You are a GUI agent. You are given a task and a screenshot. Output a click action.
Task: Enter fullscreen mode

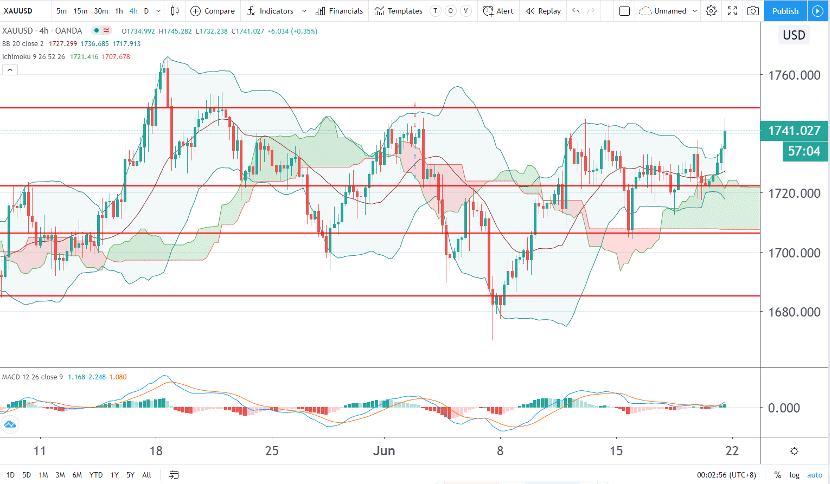pyautogui.click(x=732, y=11)
